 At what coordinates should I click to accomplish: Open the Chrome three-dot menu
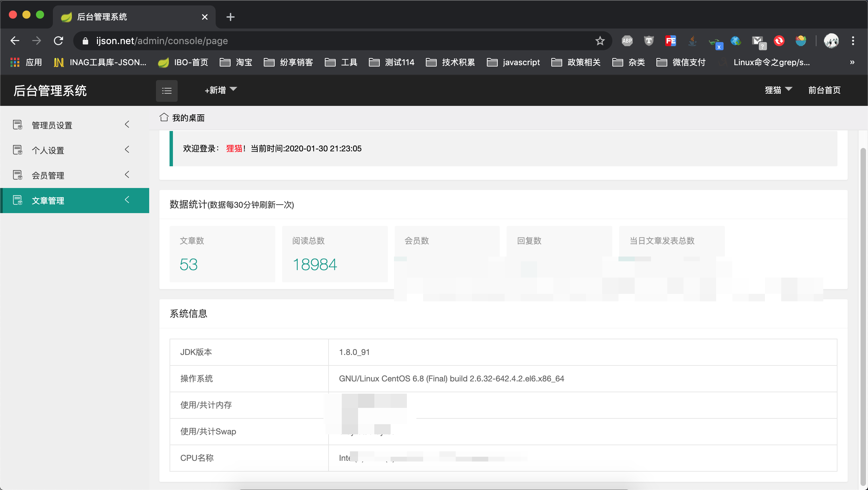click(853, 41)
